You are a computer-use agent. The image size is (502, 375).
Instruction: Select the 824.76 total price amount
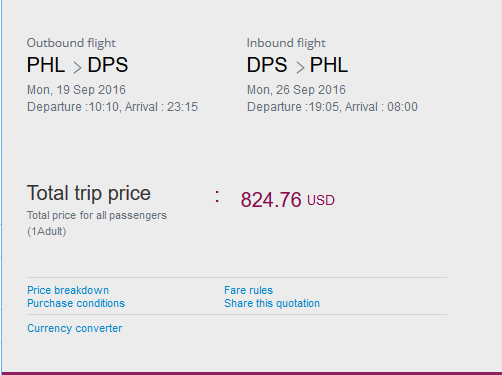pos(271,200)
